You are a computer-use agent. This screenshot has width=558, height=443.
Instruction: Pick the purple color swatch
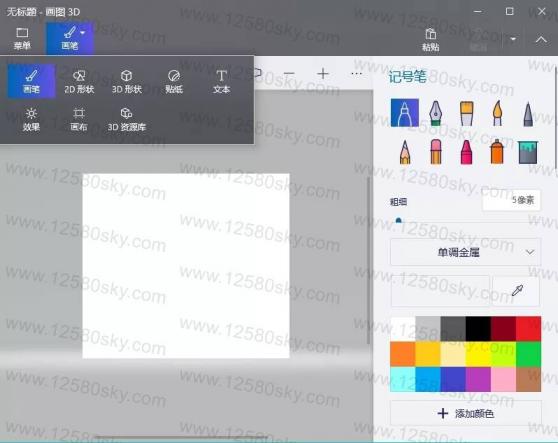click(478, 379)
